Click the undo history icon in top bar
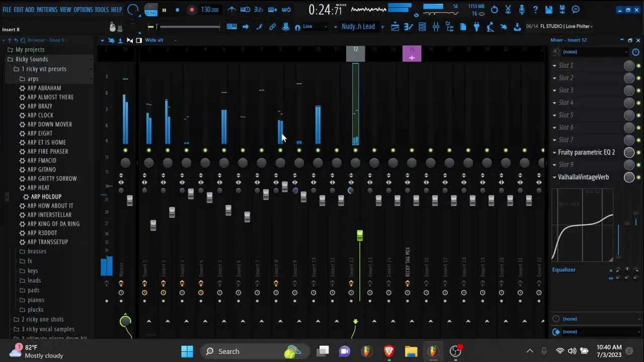 [494, 10]
